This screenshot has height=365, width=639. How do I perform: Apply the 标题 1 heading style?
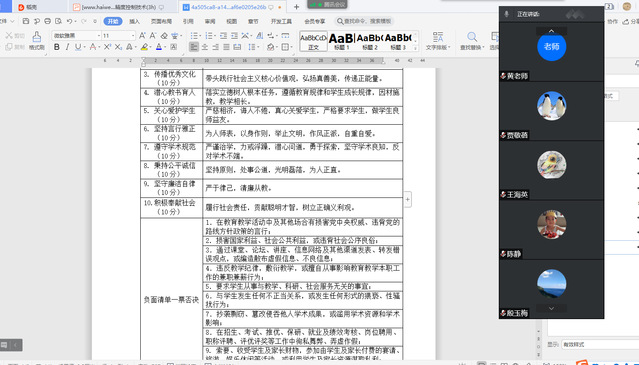[342, 41]
